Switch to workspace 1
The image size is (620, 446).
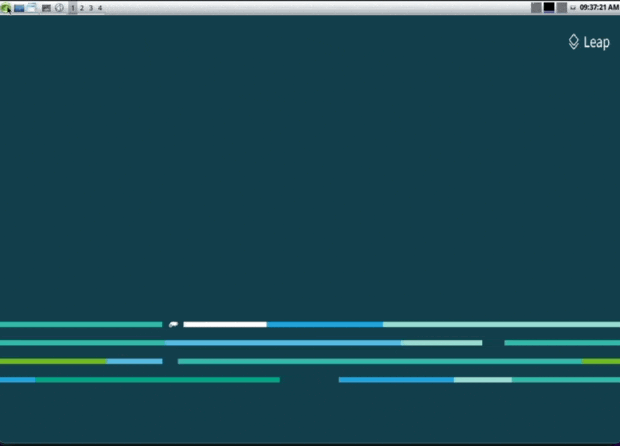pyautogui.click(x=73, y=7)
